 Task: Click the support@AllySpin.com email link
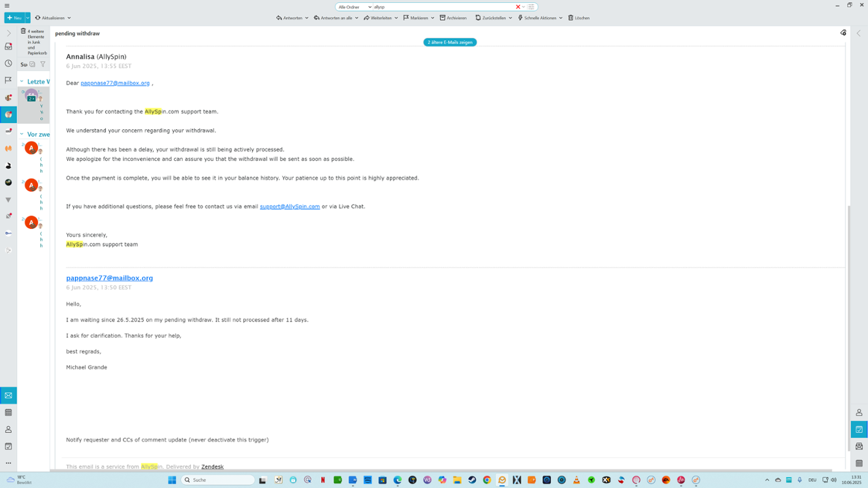[x=289, y=206]
